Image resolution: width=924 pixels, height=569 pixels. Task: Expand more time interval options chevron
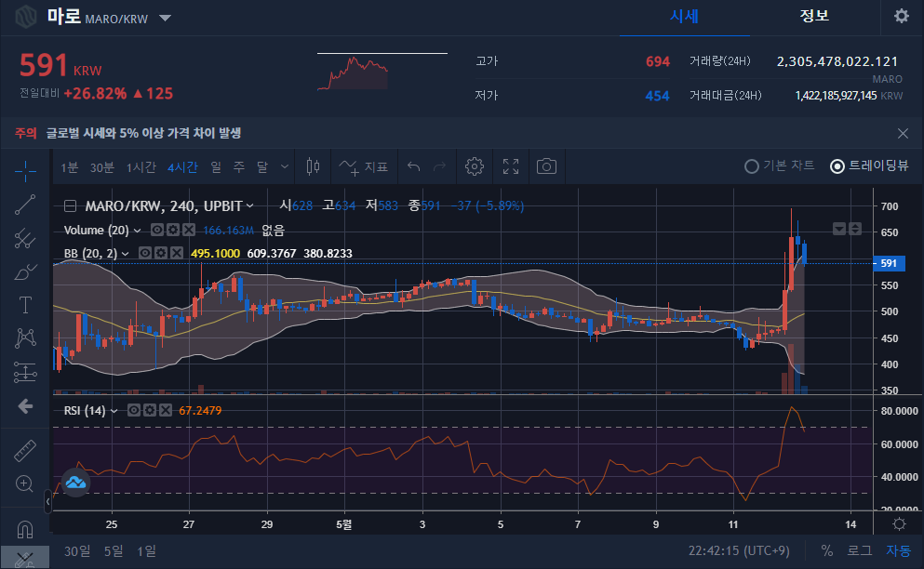point(285,166)
